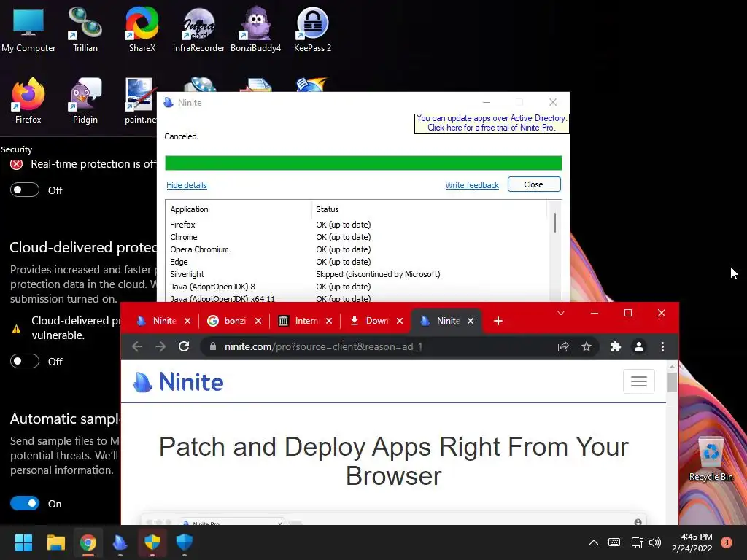Click the Ninite logo on the web page
Image resolution: width=747 pixels, height=560 pixels.
tap(178, 382)
